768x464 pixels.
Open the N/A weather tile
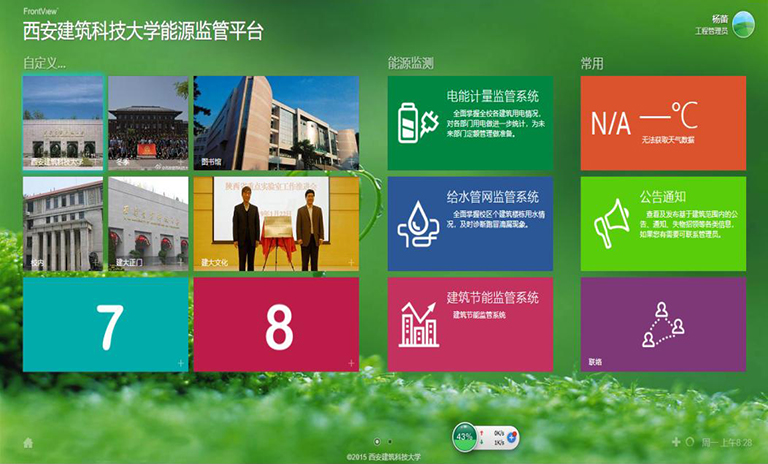tap(663, 122)
